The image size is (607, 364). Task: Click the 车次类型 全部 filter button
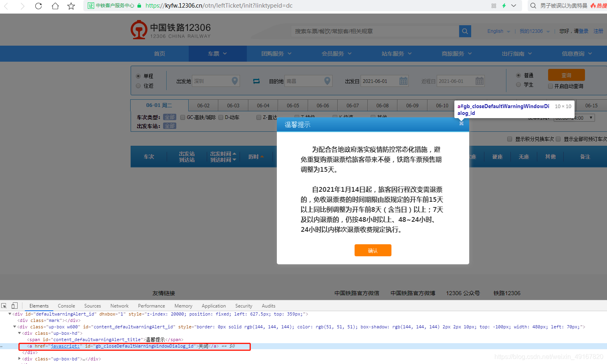coord(170,117)
